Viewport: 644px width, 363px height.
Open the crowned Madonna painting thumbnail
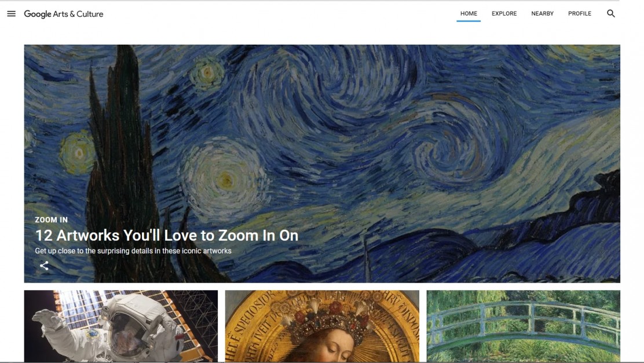(x=322, y=326)
